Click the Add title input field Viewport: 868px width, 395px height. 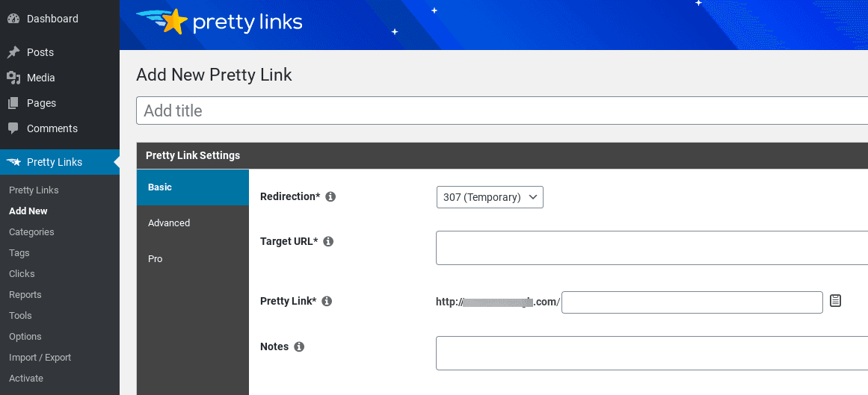coord(502,111)
